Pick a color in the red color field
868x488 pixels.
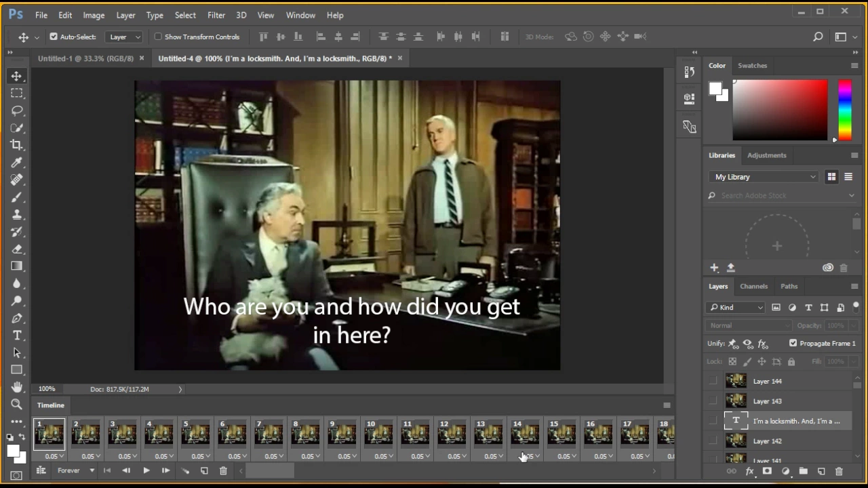coord(780,110)
